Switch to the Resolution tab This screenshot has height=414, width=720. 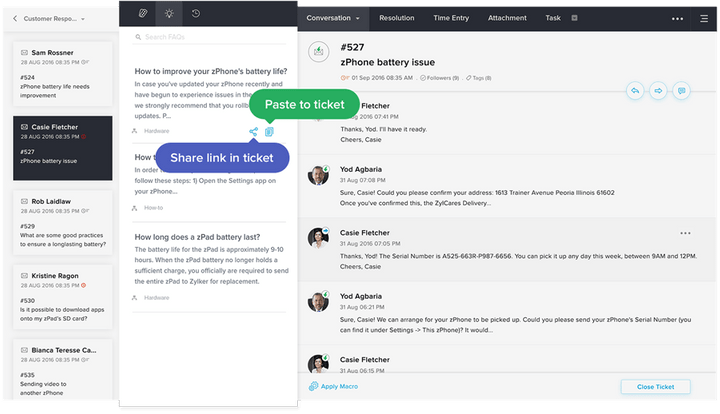click(397, 18)
